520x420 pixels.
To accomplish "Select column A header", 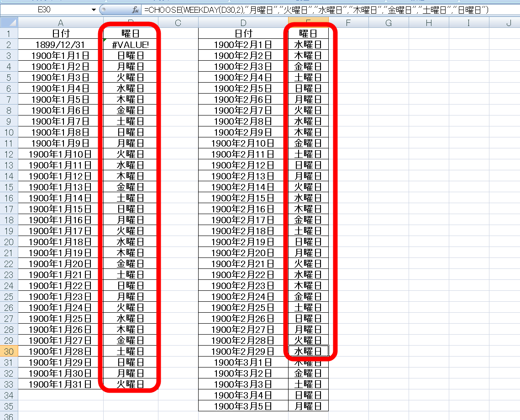I will point(61,23).
